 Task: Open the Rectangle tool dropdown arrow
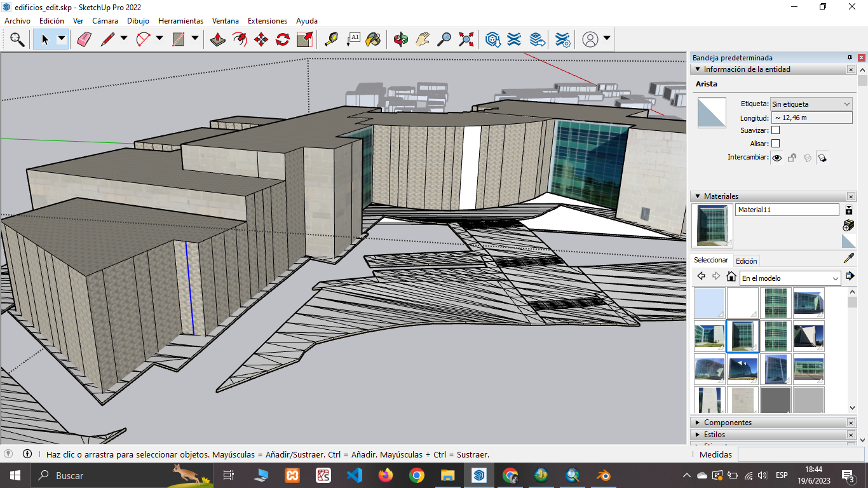tap(194, 39)
